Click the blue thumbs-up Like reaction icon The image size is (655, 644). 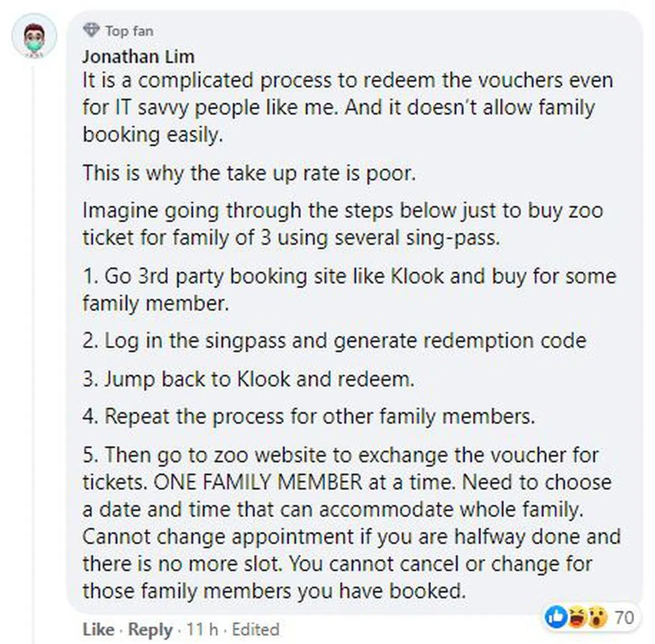[x=556, y=617]
